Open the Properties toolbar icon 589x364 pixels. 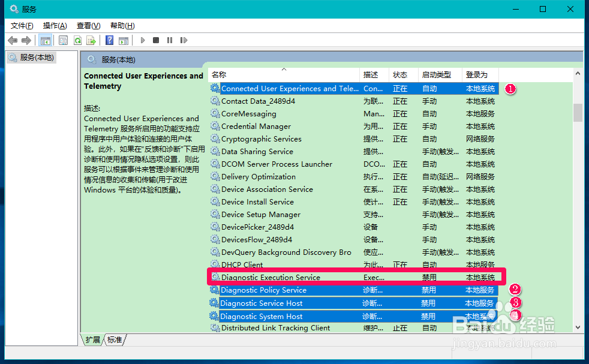pos(63,40)
